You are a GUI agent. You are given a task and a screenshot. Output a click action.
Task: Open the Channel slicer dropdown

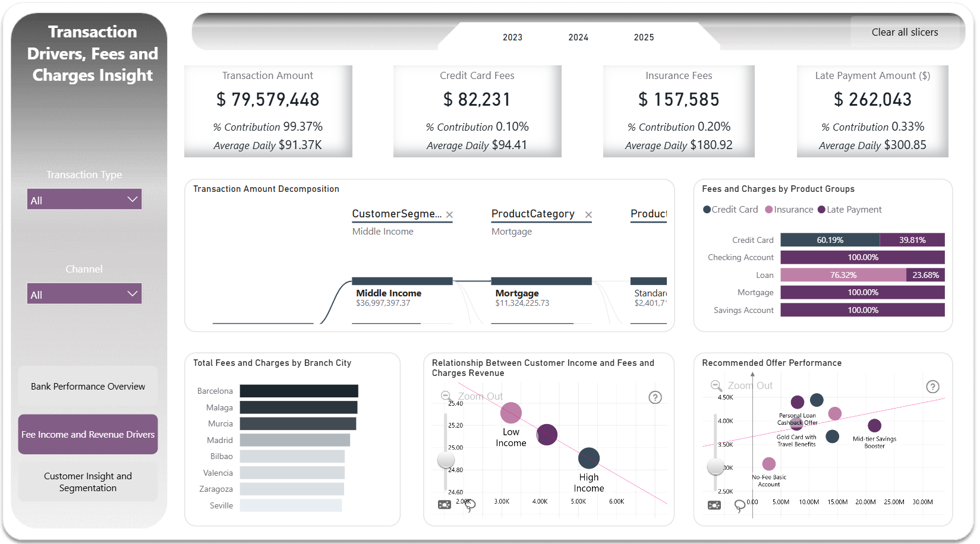[84, 294]
